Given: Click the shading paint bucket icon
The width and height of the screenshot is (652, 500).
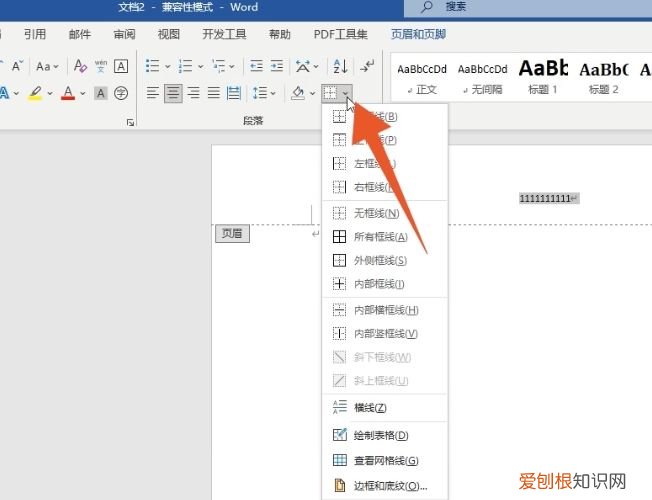Looking at the screenshot, I should [x=298, y=93].
